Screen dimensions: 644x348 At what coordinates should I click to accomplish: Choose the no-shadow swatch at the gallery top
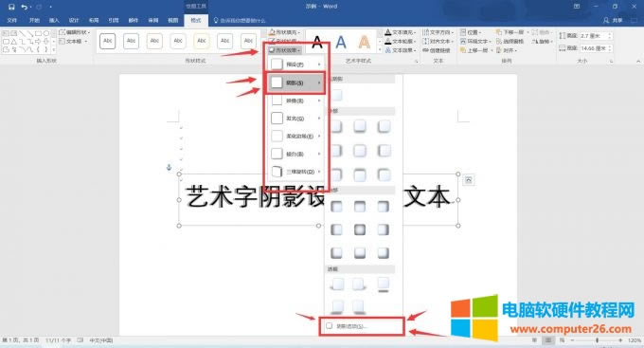[x=337, y=96]
